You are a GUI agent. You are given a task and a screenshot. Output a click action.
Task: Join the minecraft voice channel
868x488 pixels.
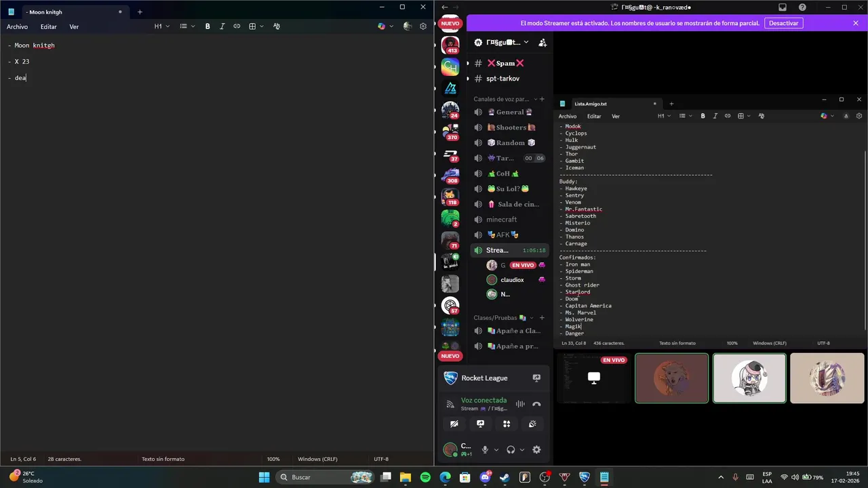coord(510,220)
